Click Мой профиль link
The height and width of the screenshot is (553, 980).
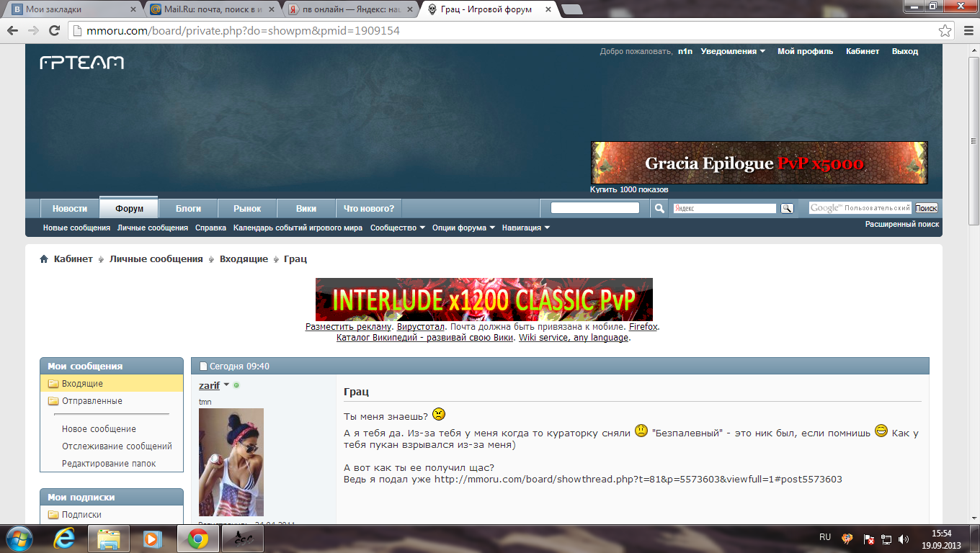[x=805, y=51]
